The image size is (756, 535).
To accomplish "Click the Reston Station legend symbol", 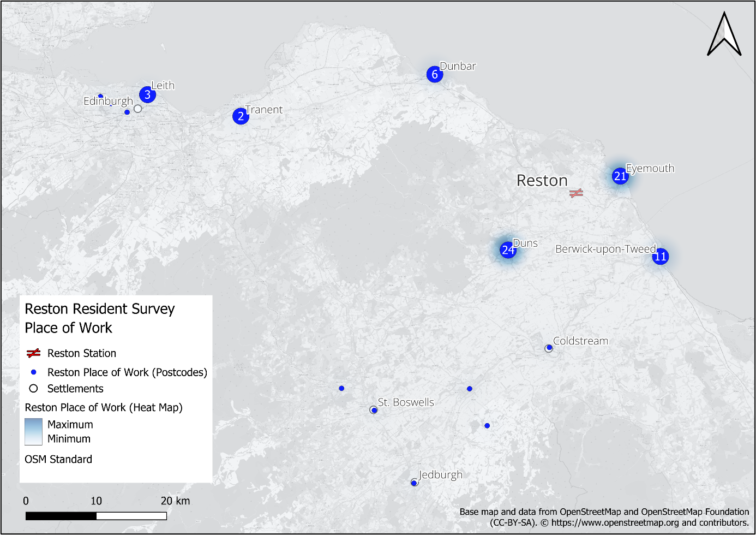I will (34, 353).
